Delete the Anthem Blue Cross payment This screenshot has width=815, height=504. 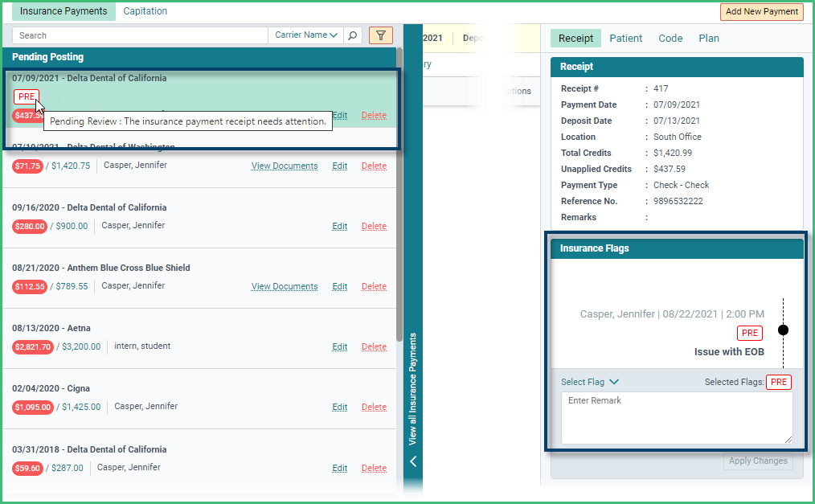pos(374,286)
